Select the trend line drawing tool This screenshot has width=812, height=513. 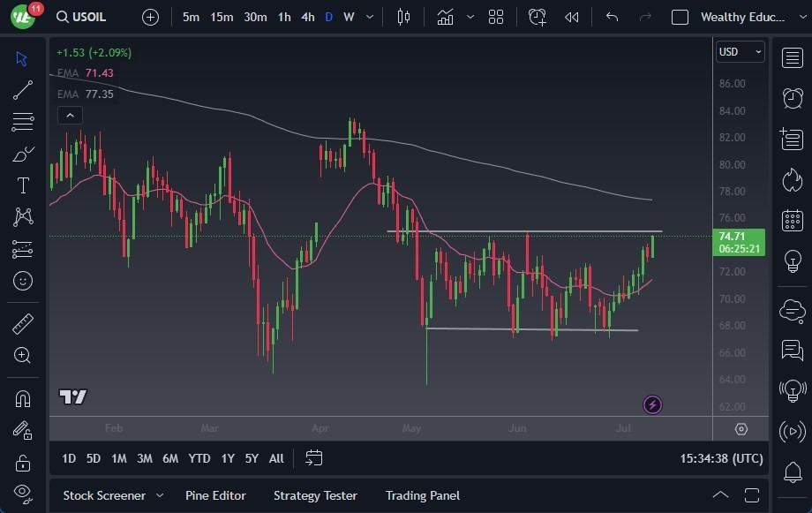[23, 89]
